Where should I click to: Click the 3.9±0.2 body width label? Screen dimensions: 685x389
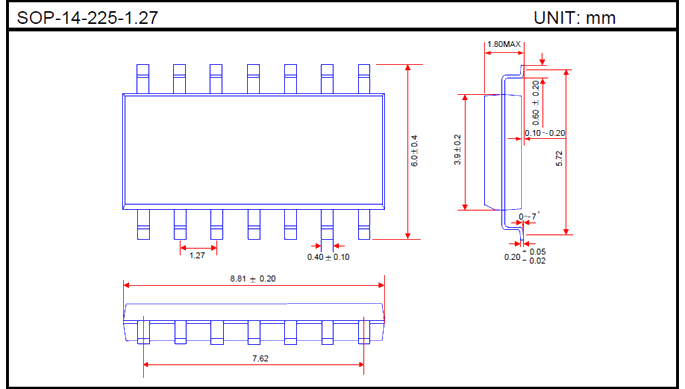(x=457, y=149)
